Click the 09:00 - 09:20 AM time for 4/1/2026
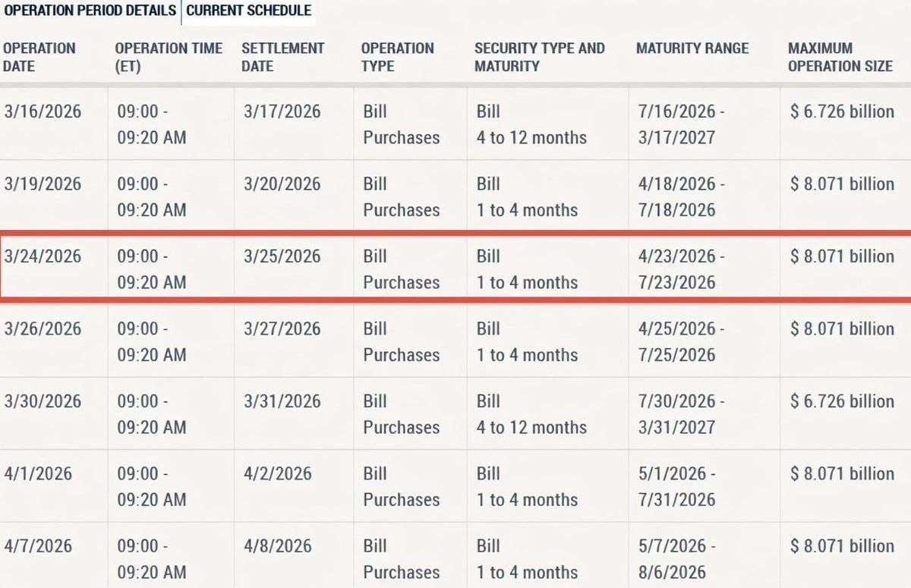This screenshot has width=911, height=588. tap(151, 486)
